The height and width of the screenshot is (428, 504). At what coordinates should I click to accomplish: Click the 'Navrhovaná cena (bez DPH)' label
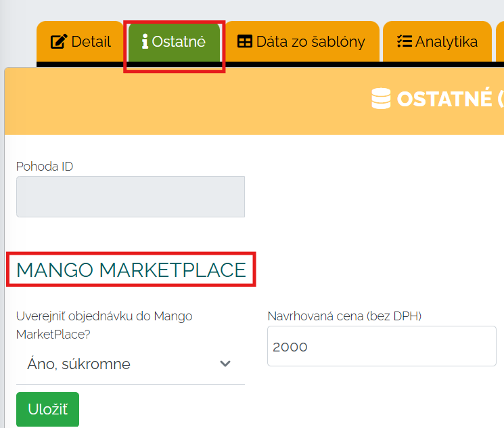[x=344, y=316]
